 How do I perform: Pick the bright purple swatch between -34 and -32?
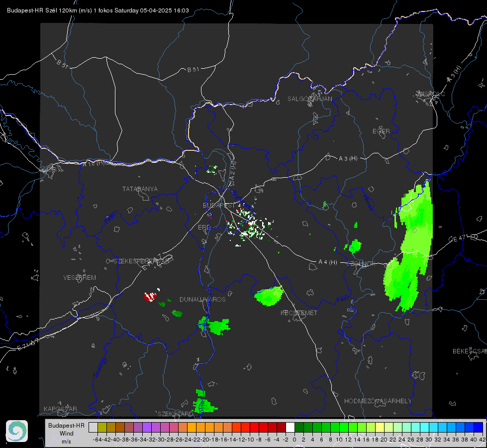coord(147,427)
